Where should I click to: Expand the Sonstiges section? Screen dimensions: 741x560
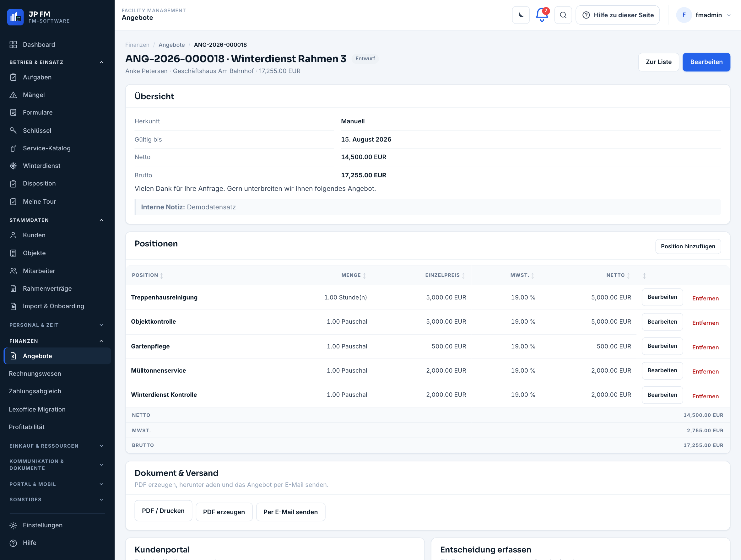pyautogui.click(x=101, y=500)
